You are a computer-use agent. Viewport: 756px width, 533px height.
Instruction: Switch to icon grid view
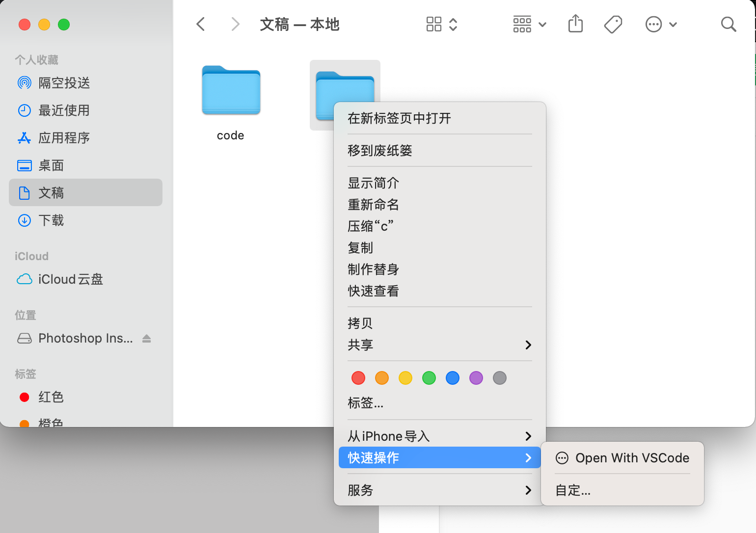click(x=434, y=24)
